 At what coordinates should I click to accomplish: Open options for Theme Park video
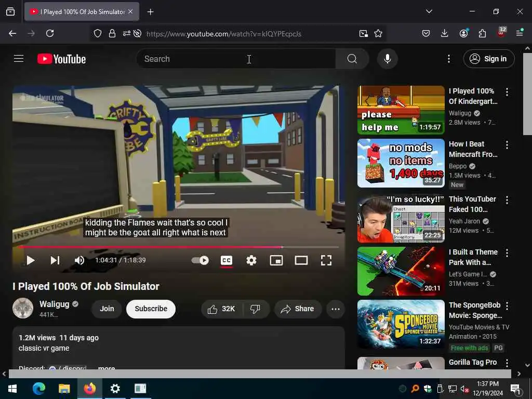pos(507,253)
